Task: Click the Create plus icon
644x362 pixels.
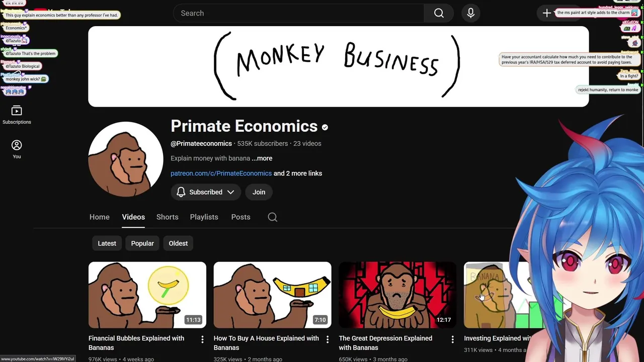Action: click(x=547, y=13)
